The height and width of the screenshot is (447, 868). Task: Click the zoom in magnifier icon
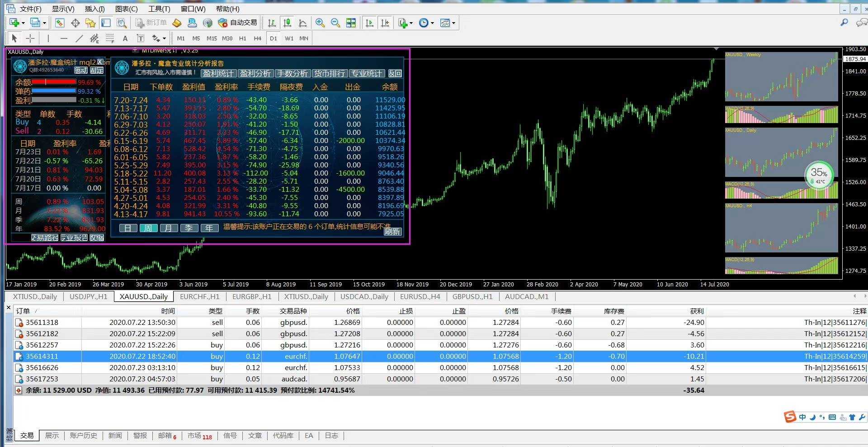tap(320, 23)
